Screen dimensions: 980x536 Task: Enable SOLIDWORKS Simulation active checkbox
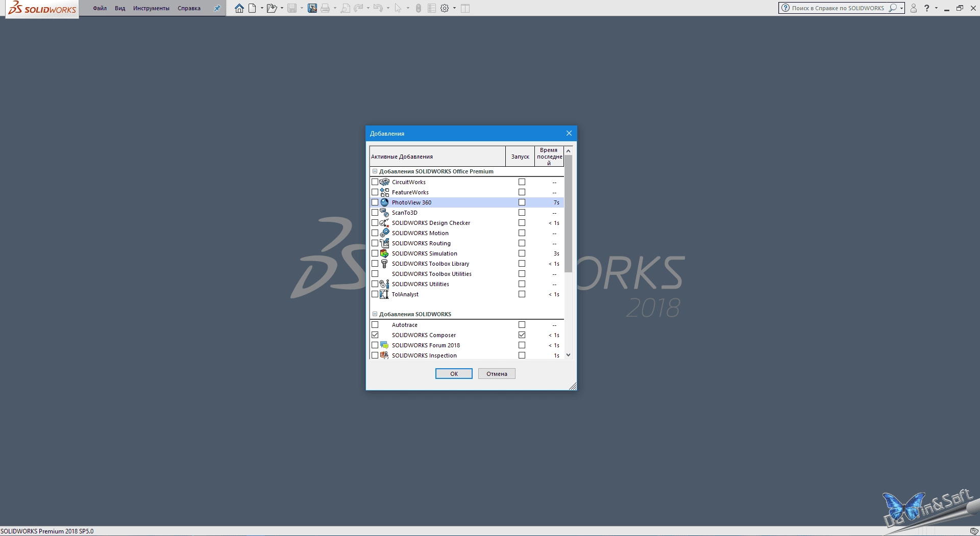(375, 253)
